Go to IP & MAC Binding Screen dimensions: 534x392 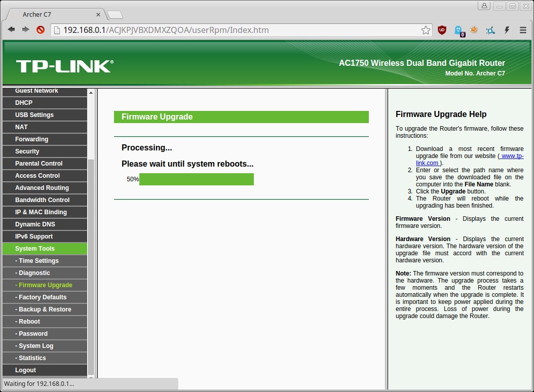(45, 212)
